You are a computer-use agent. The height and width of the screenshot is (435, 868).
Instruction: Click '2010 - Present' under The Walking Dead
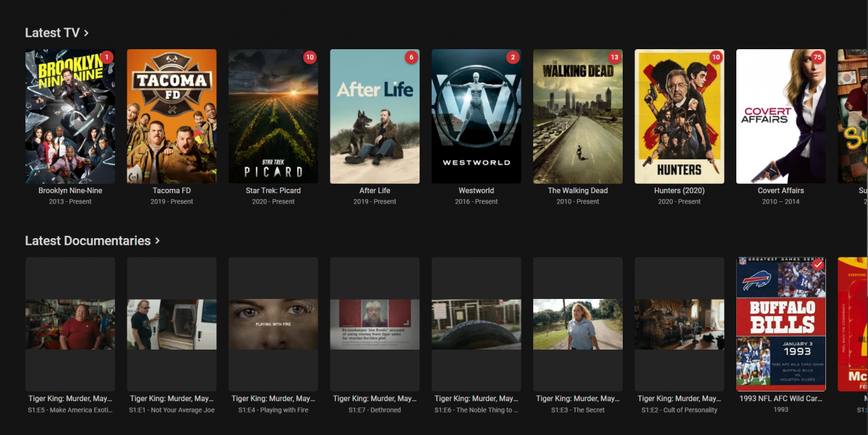tap(578, 202)
